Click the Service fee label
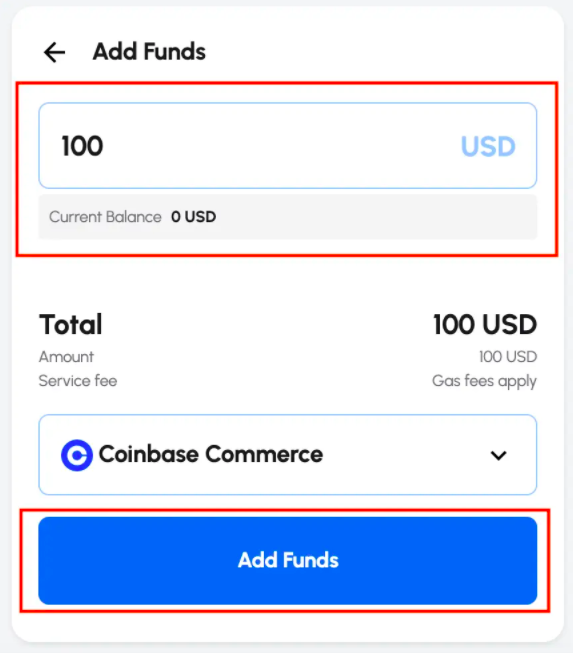573x653 pixels. (78, 381)
